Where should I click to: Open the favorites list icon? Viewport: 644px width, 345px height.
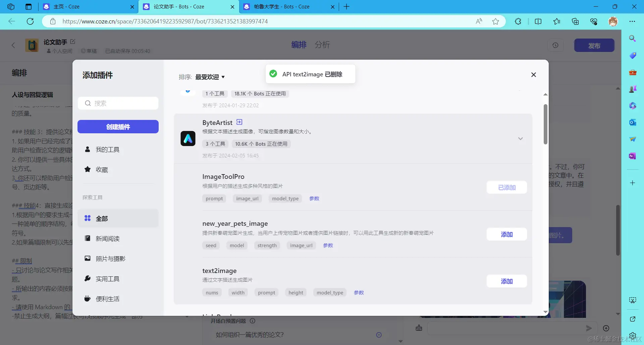tap(557, 21)
